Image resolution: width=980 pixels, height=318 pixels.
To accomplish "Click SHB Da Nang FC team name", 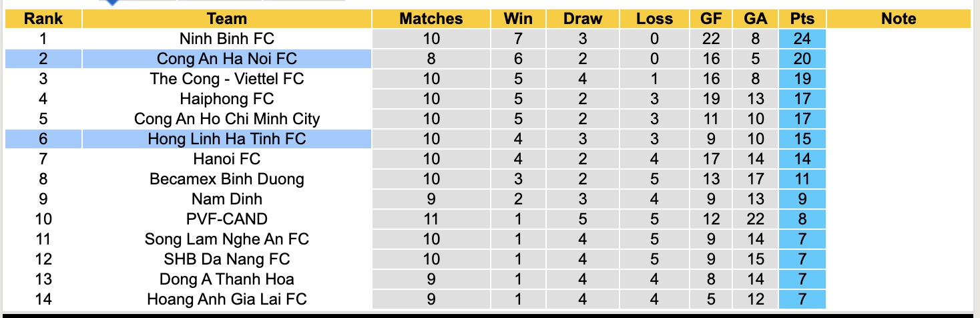I will click(x=227, y=259).
